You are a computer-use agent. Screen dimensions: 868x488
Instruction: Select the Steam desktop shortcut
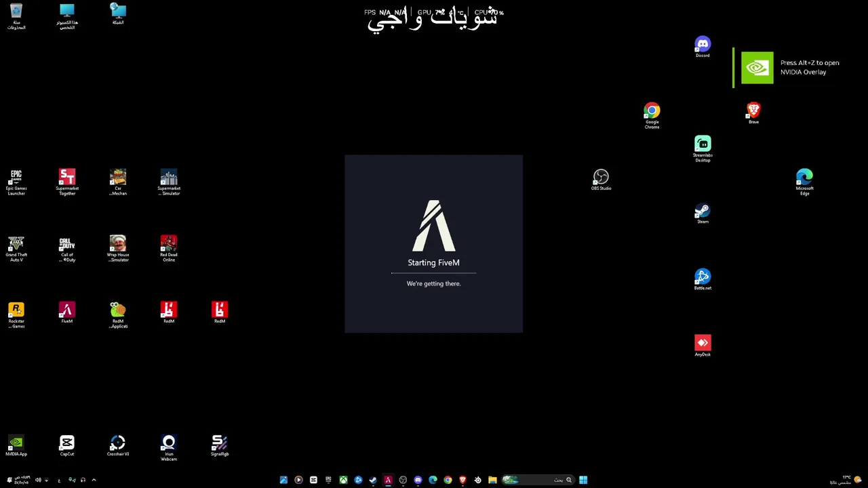(x=703, y=213)
